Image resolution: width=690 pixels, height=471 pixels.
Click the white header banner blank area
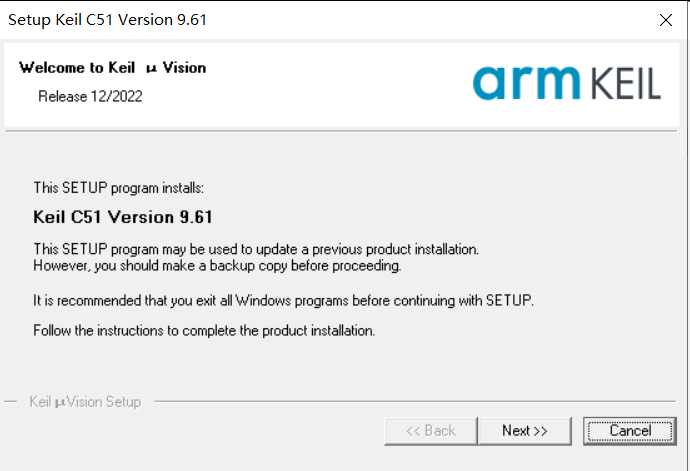334,84
